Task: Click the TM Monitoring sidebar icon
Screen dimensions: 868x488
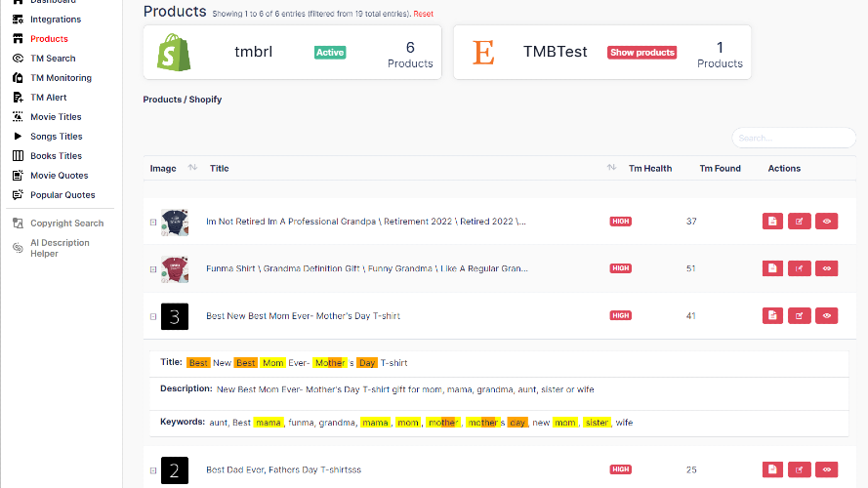Action: (x=18, y=78)
